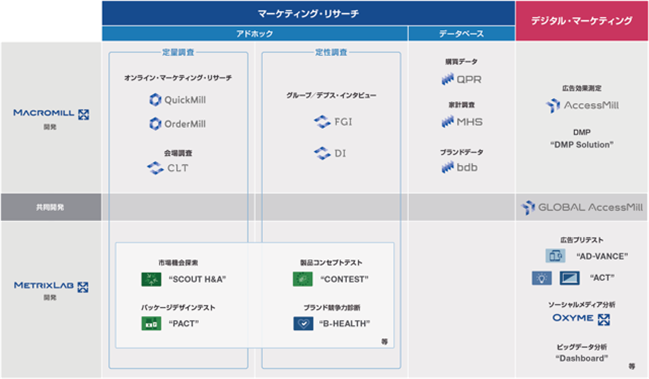Click the GLOBAL AccessMill logo
Screen dimensions: 649x379
click(x=582, y=207)
